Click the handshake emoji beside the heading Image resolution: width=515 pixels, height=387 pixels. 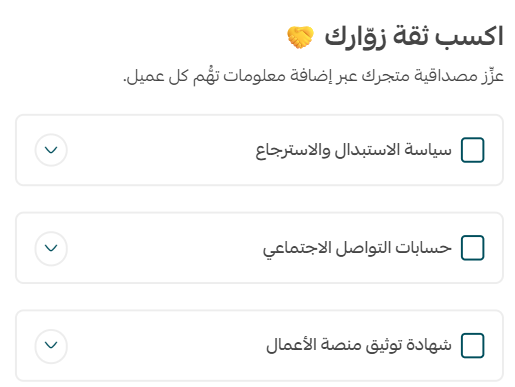[x=300, y=37]
